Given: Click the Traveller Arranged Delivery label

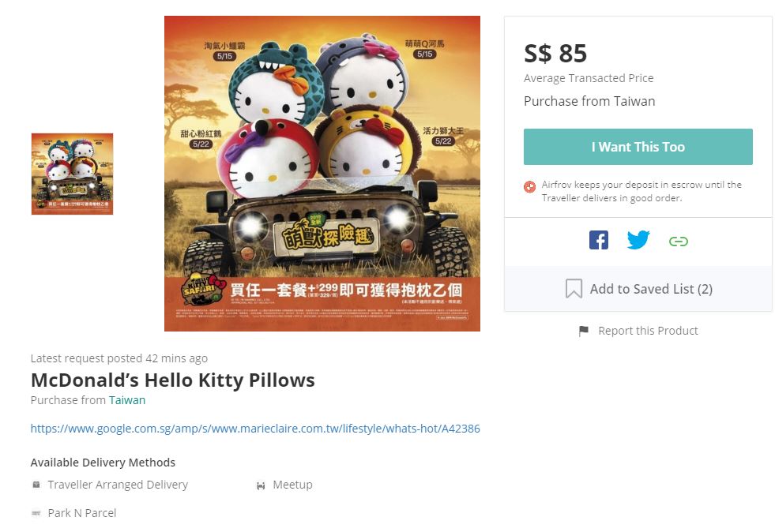Looking at the screenshot, I should pos(118,485).
